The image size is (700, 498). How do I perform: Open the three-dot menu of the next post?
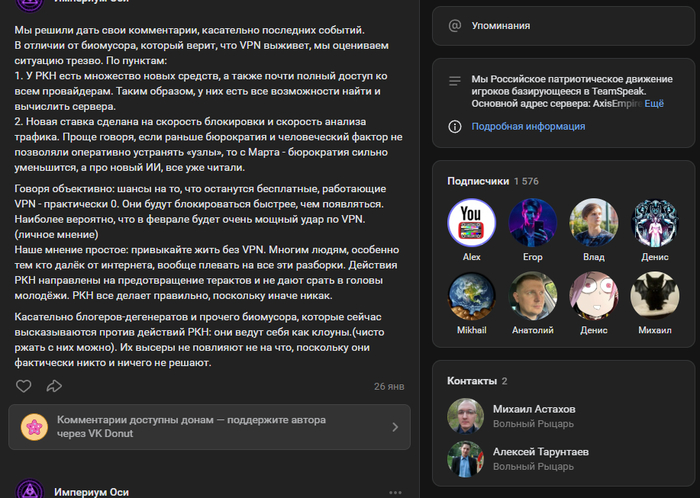tap(395, 492)
